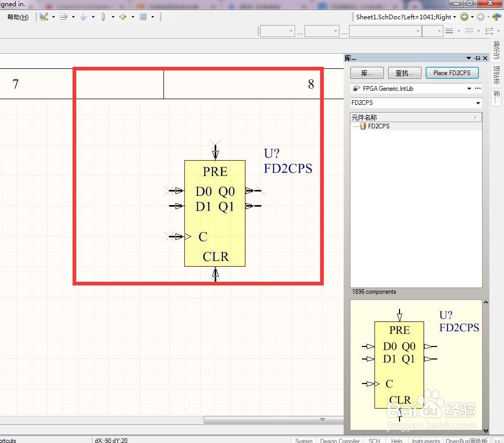Open back navigation history dropdown
Viewport: 504px width, 443px height.
(x=472, y=17)
